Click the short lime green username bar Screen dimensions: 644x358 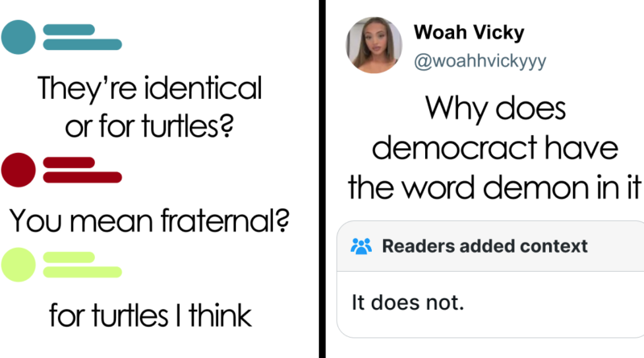pyautogui.click(x=68, y=257)
